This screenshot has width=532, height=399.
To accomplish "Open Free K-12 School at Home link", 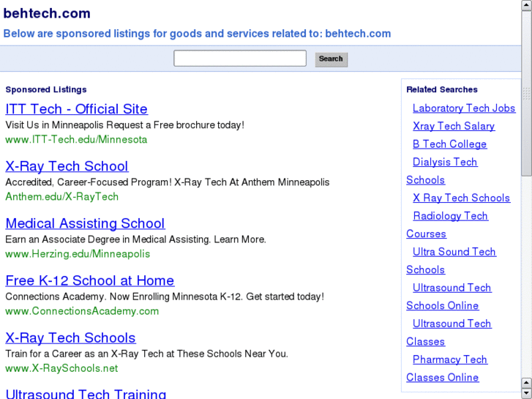I will coord(90,281).
